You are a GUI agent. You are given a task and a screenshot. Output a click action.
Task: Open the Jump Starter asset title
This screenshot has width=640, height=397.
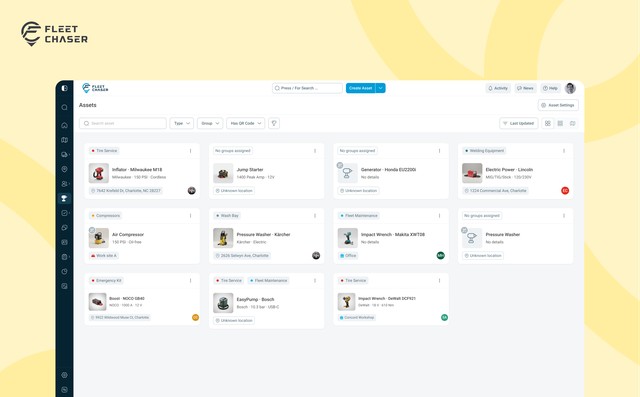[250, 170]
